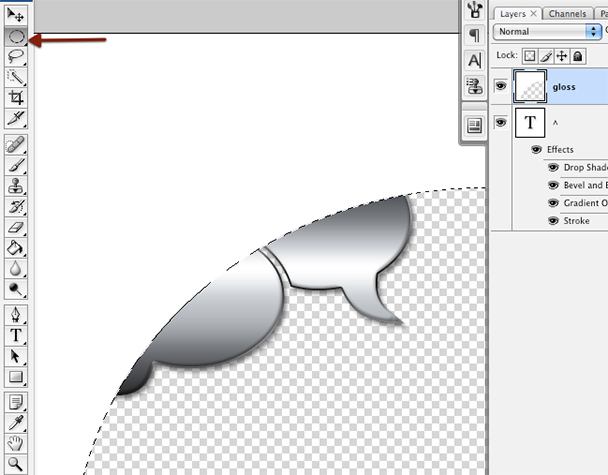The image size is (608, 475).
Task: Toggle lock image pixels
Action: coord(546,56)
